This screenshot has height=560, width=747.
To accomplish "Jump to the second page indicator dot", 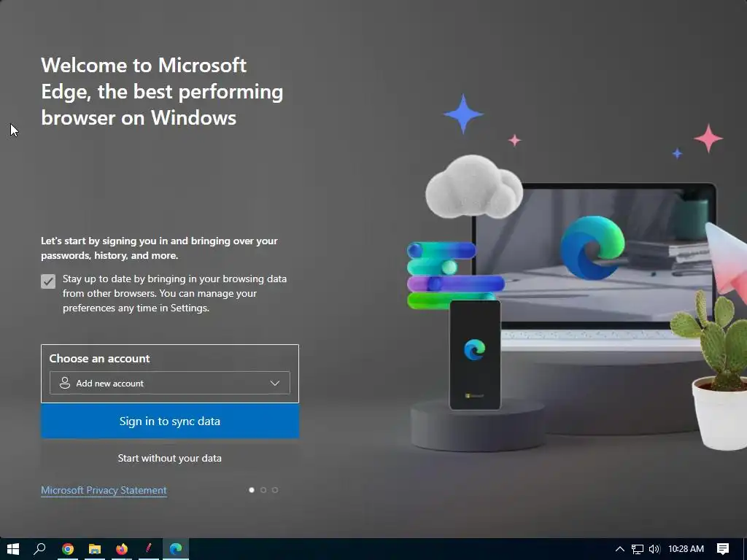I will 263,490.
